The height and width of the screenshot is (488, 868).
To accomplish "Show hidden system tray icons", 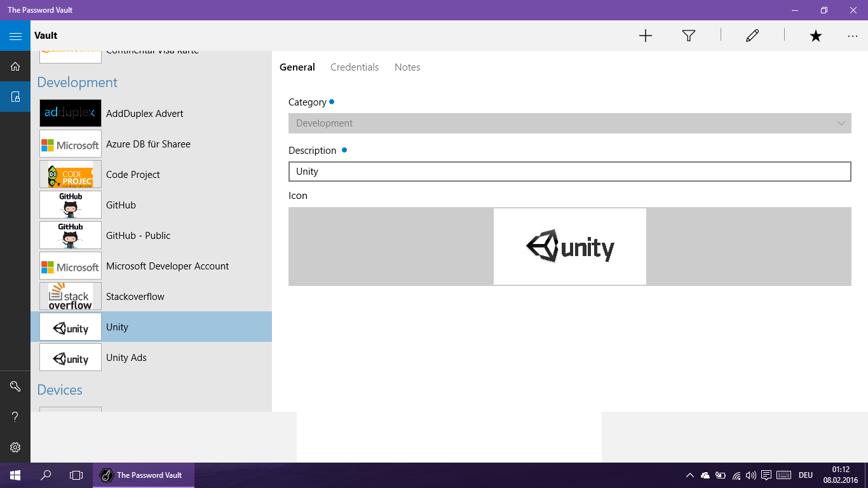I will pos(690,475).
